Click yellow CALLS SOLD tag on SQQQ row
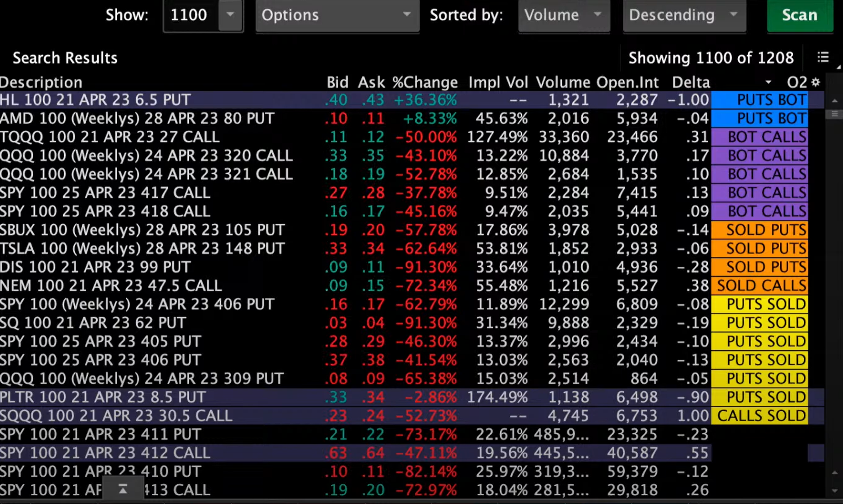Image resolution: width=843 pixels, height=504 pixels. (x=759, y=415)
